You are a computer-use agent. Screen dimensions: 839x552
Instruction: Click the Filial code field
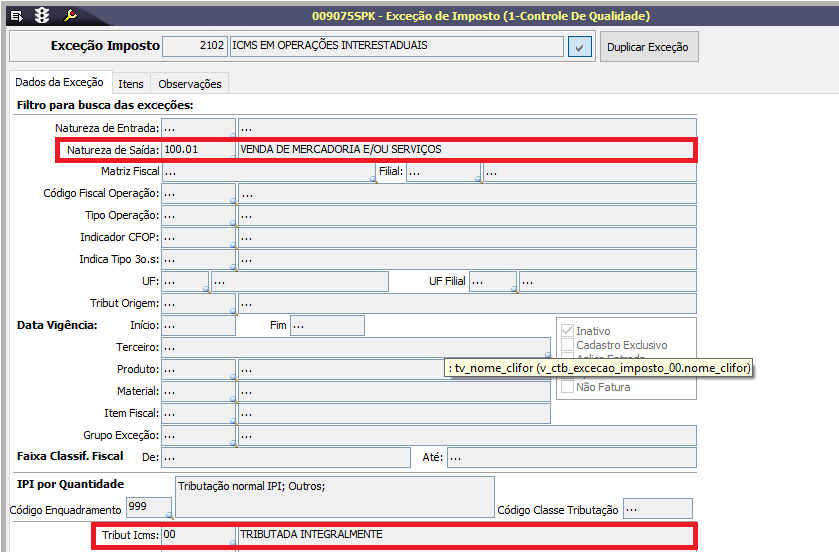(x=443, y=172)
